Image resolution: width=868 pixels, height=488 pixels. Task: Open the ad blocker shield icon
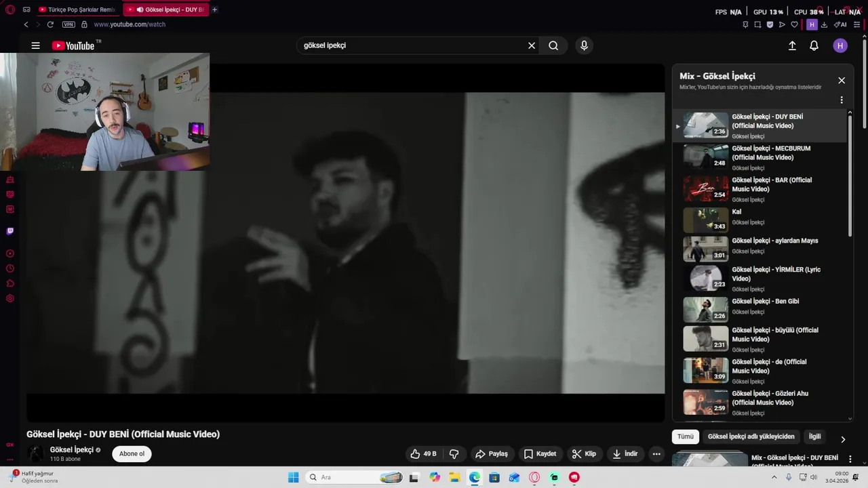770,24
